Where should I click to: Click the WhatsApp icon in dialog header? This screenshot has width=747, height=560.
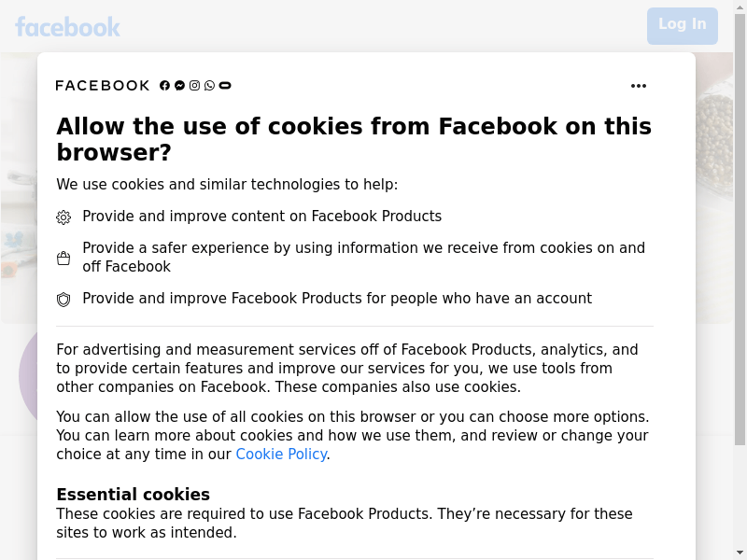pos(209,86)
